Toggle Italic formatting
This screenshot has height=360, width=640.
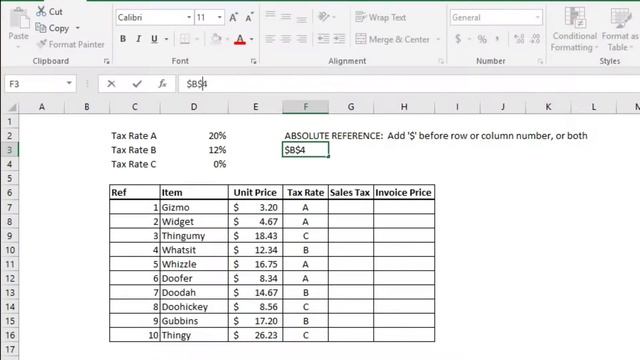[x=138, y=39]
